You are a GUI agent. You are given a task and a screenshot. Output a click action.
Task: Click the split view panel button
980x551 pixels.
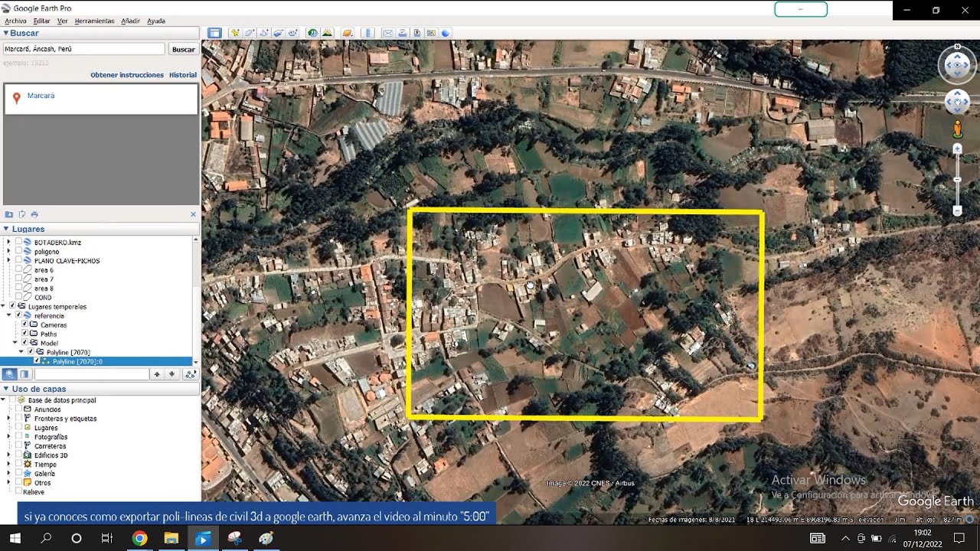pyautogui.click(x=24, y=374)
